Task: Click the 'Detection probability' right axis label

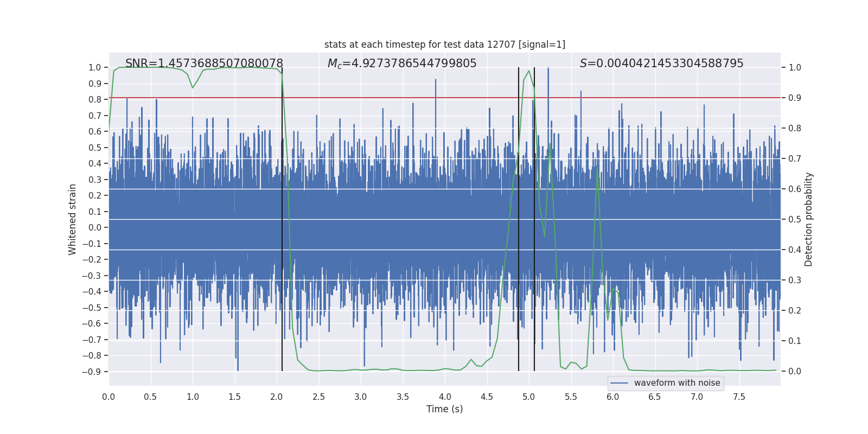Action: point(809,219)
